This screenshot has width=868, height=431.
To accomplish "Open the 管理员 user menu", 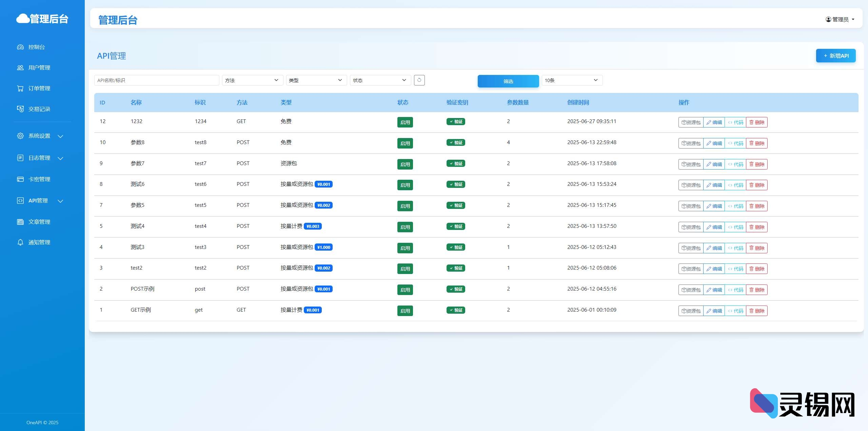I will (840, 19).
